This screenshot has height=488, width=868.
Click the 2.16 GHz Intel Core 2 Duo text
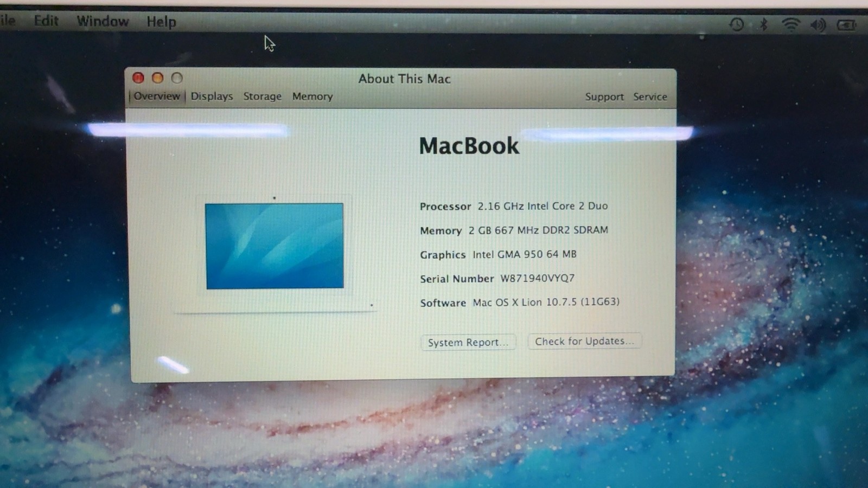542,206
